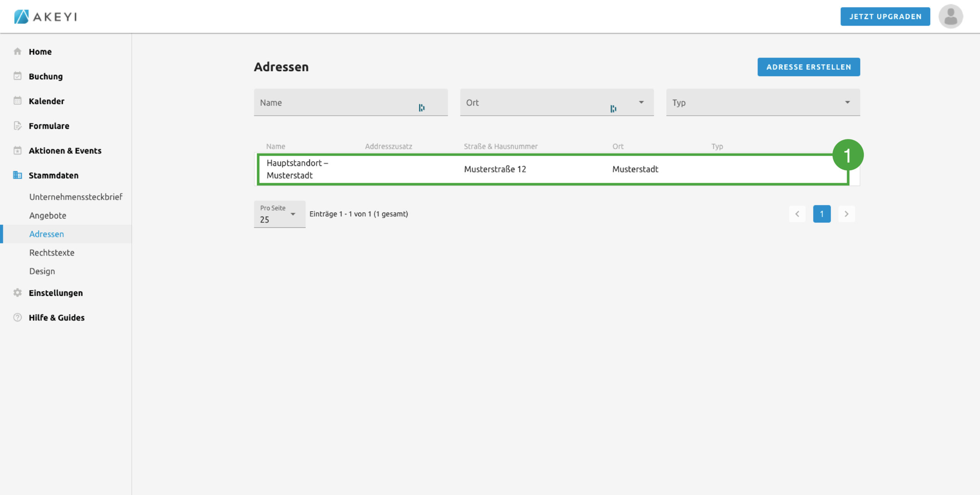The height and width of the screenshot is (495, 980).
Task: Click the Formulare document icon
Action: pyautogui.click(x=18, y=126)
